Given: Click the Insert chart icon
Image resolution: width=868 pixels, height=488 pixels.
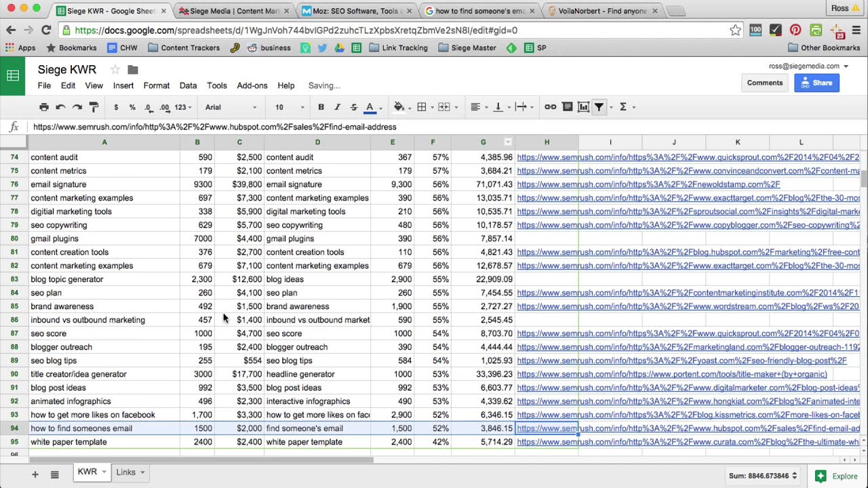Looking at the screenshot, I should pos(583,107).
